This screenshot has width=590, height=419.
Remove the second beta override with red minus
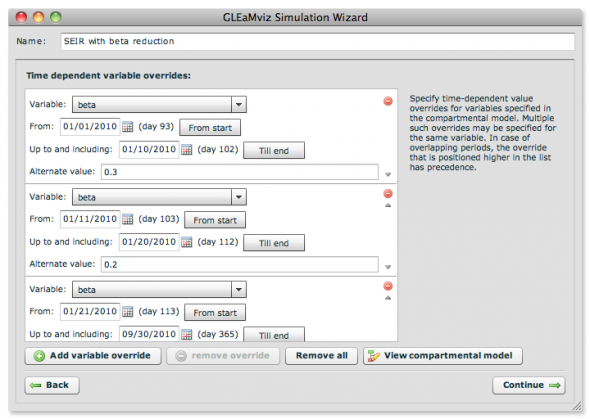click(x=388, y=194)
